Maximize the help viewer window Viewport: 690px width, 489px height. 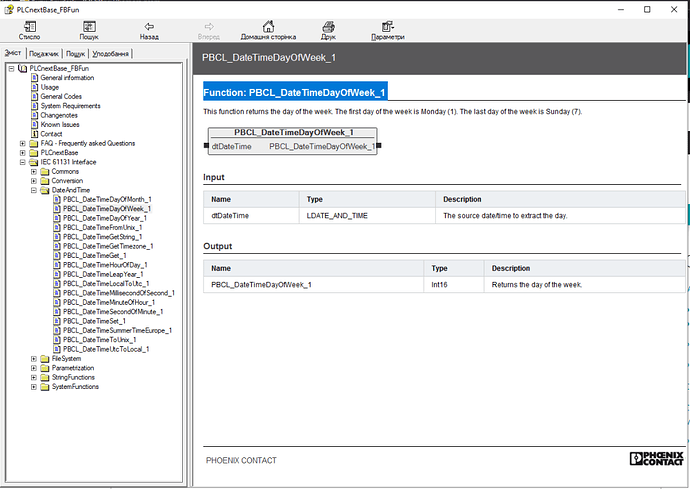tap(647, 9)
